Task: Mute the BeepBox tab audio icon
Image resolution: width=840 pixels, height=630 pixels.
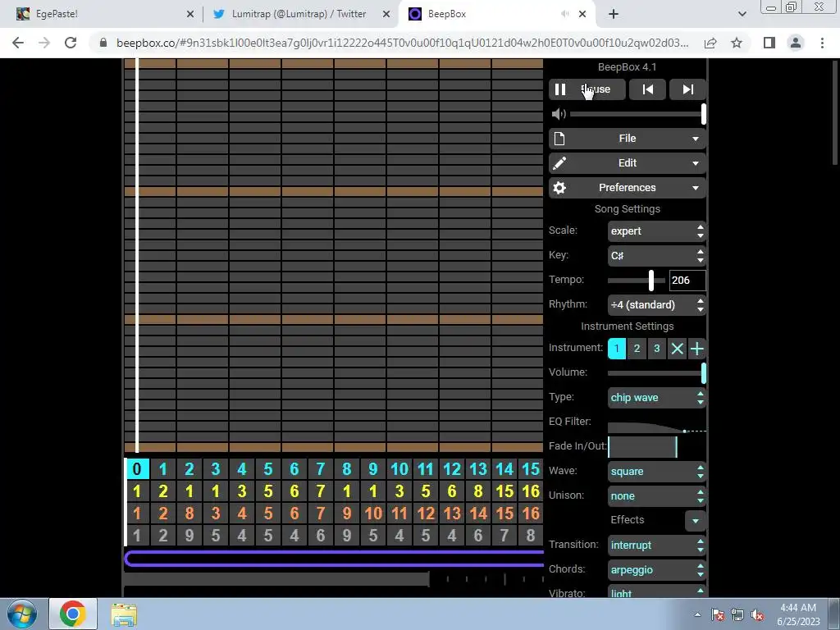Action: tap(564, 15)
